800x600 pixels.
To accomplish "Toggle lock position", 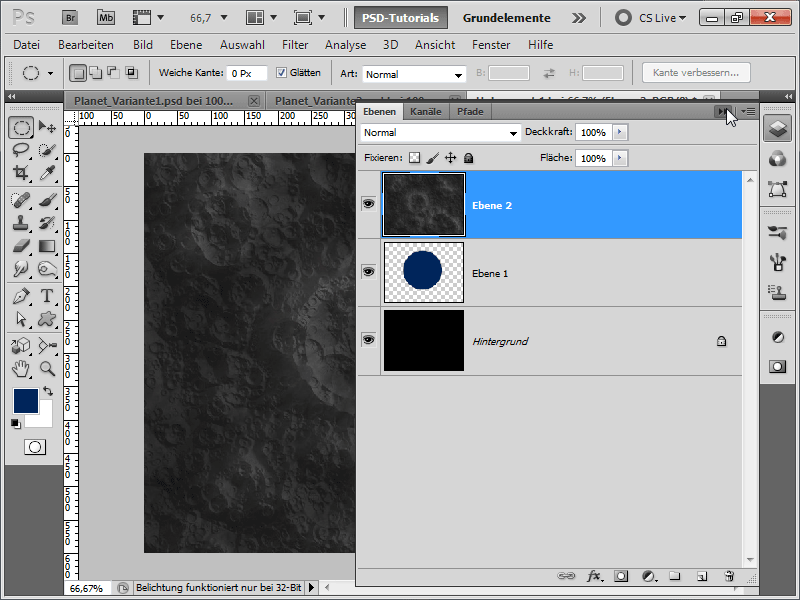I will point(451,158).
